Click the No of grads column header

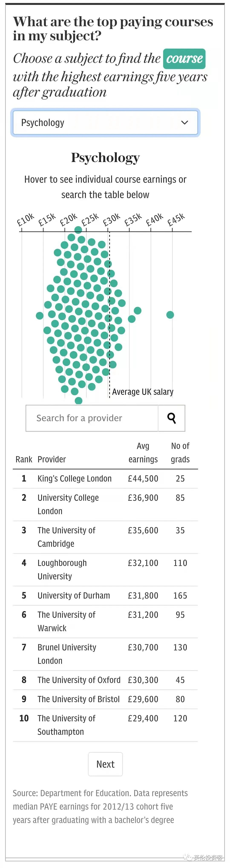(180, 453)
